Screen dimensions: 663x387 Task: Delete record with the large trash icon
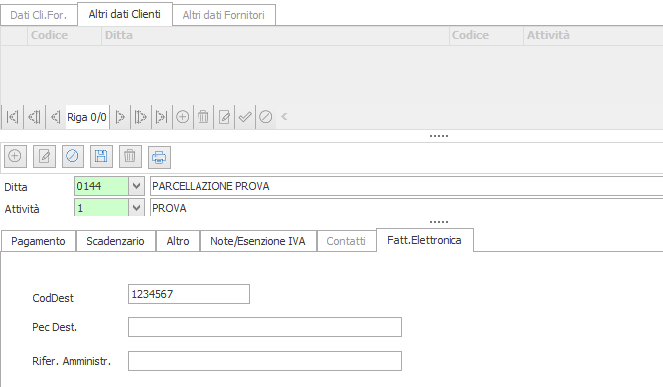(x=130, y=156)
